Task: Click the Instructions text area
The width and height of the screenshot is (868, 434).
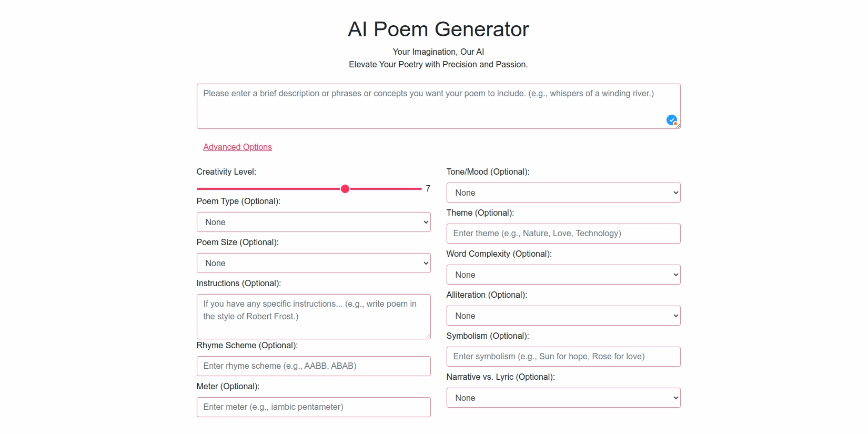Action: [314, 317]
